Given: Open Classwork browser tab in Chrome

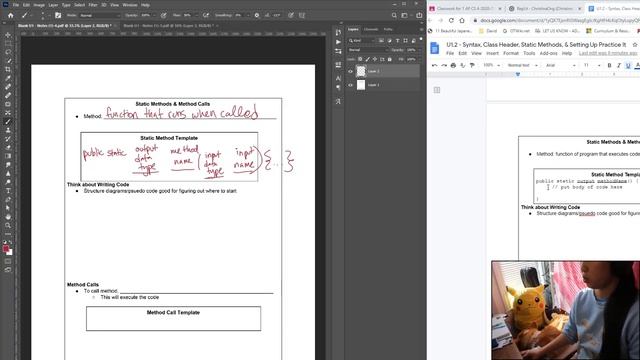Looking at the screenshot, I should 465,8.
